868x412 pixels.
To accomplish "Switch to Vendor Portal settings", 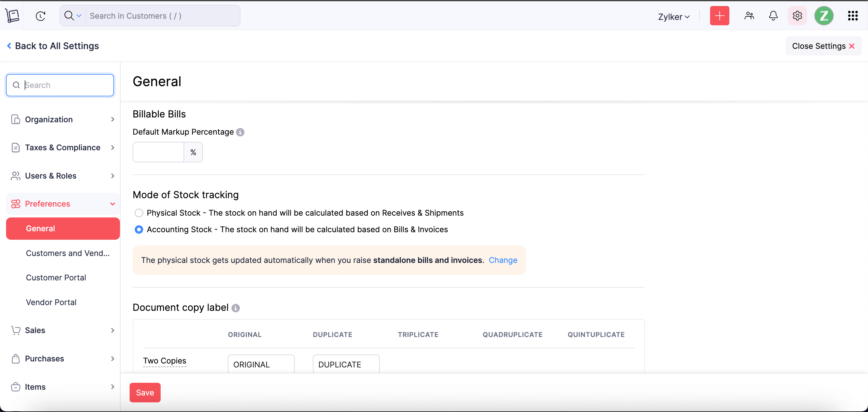I will 51,302.
